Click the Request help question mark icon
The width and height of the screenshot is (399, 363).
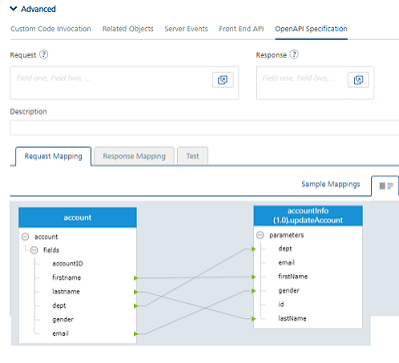44,54
